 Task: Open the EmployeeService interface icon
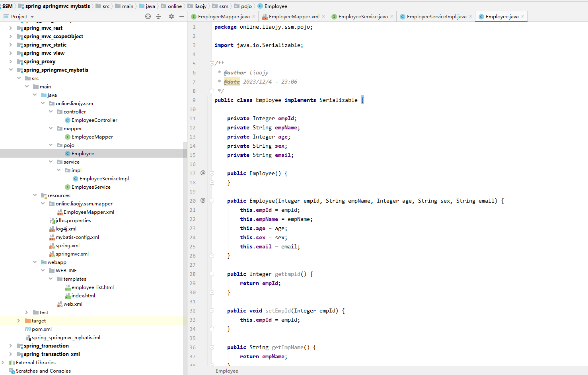pos(68,187)
